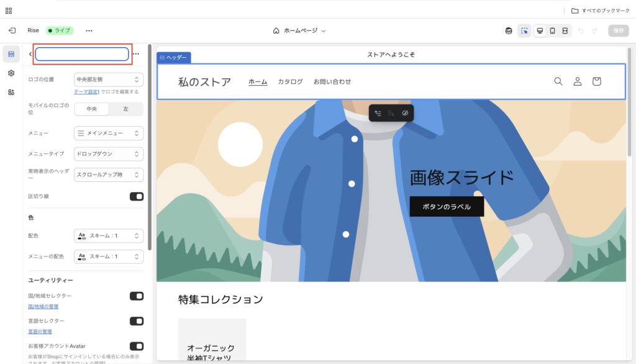The width and height of the screenshot is (636, 364).
Task: Select 左 for mobile logo position
Action: 126,109
